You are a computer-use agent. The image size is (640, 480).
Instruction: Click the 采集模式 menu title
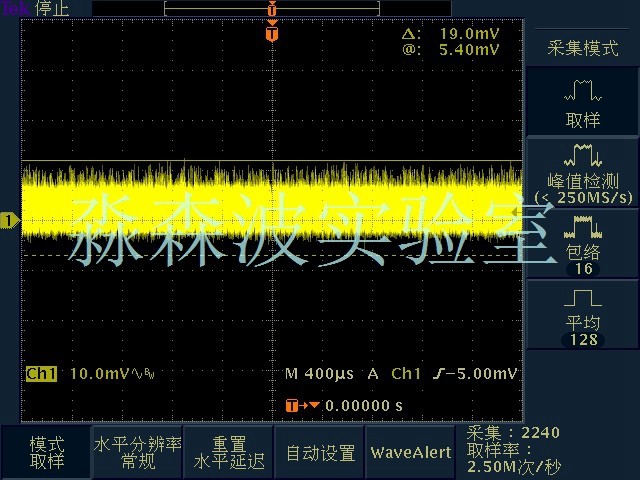pyautogui.click(x=583, y=48)
